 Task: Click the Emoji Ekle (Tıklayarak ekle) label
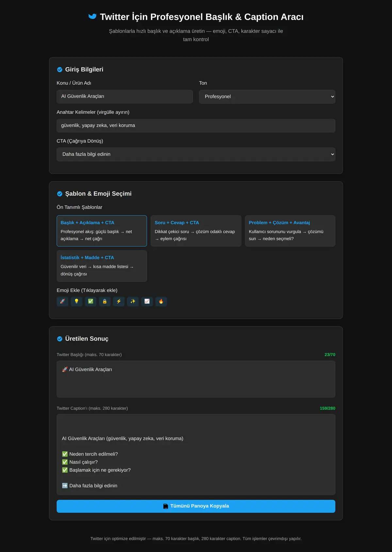pos(87,290)
